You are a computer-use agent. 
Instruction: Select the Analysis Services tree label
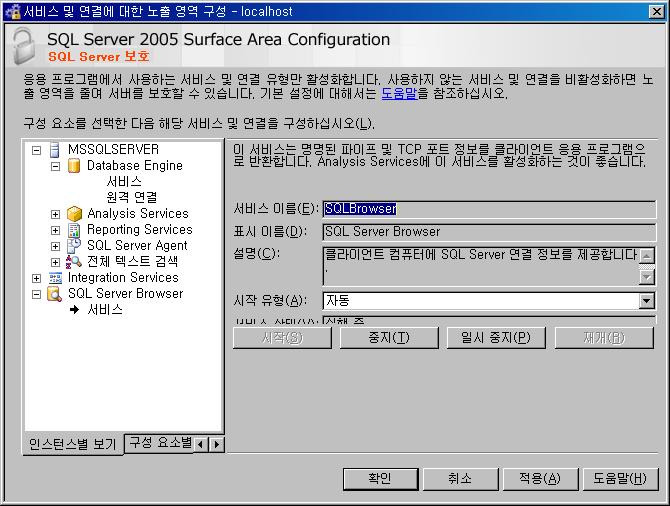coord(138,213)
